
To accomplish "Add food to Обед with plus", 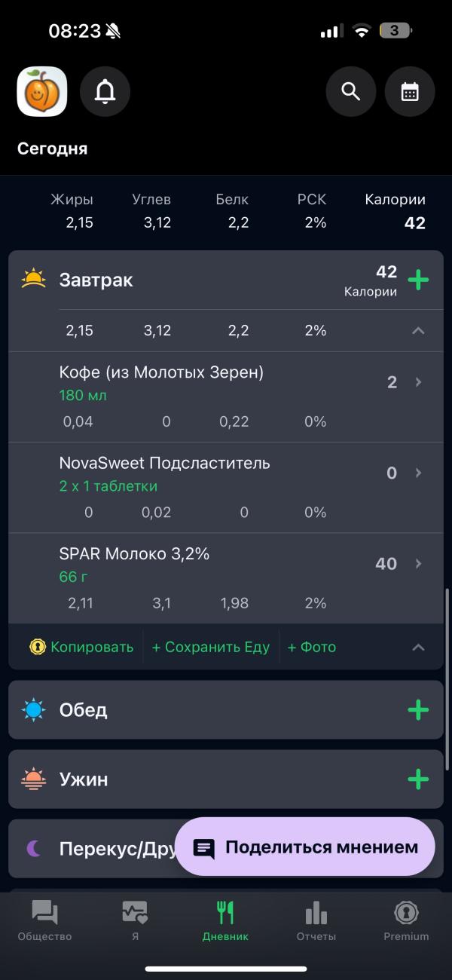I will coord(418,710).
